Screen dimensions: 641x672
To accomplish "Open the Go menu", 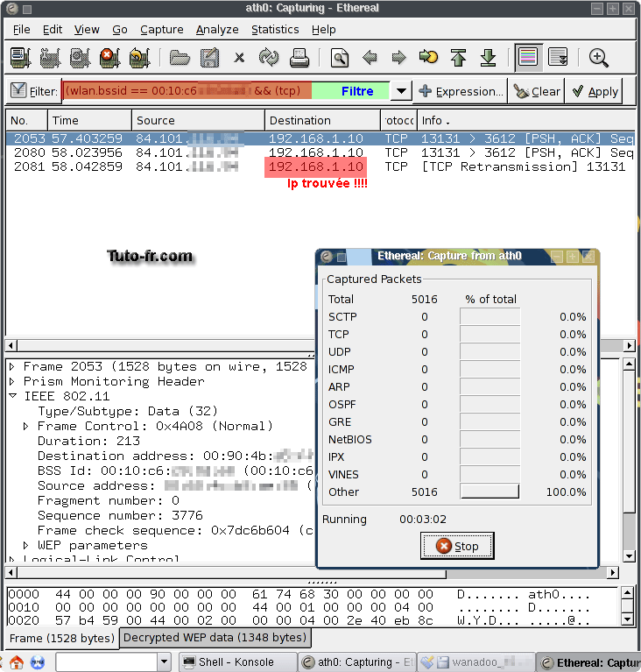I will pyautogui.click(x=120, y=30).
